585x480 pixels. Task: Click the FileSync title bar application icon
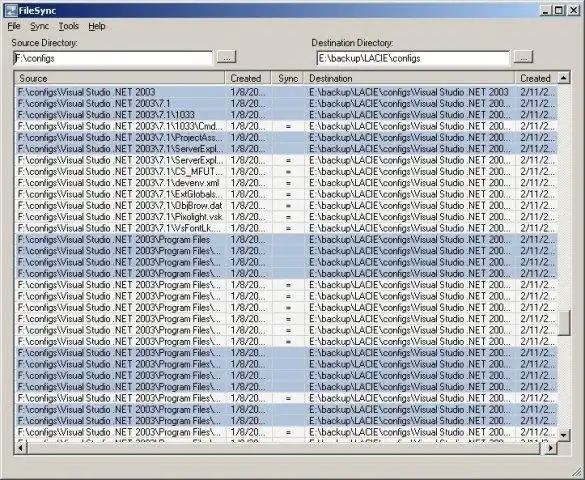(12, 10)
